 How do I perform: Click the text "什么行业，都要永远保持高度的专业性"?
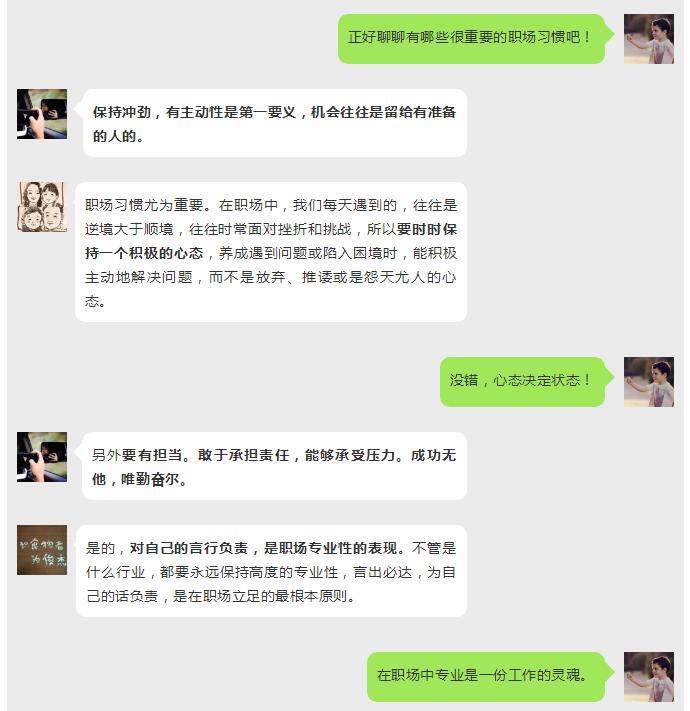tap(212, 572)
